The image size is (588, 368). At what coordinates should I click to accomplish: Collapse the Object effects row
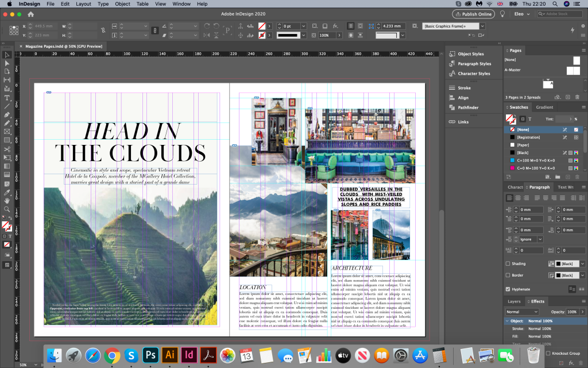(506, 321)
